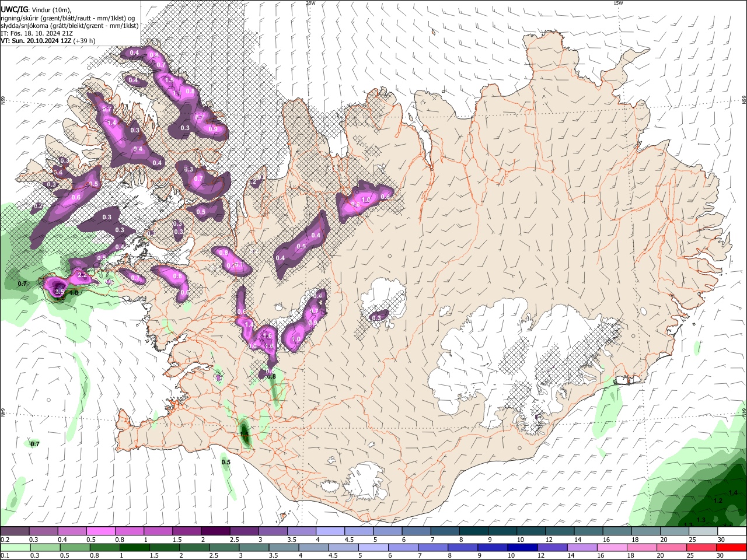Select the light pink 16 swatch, lower legend

612,547
